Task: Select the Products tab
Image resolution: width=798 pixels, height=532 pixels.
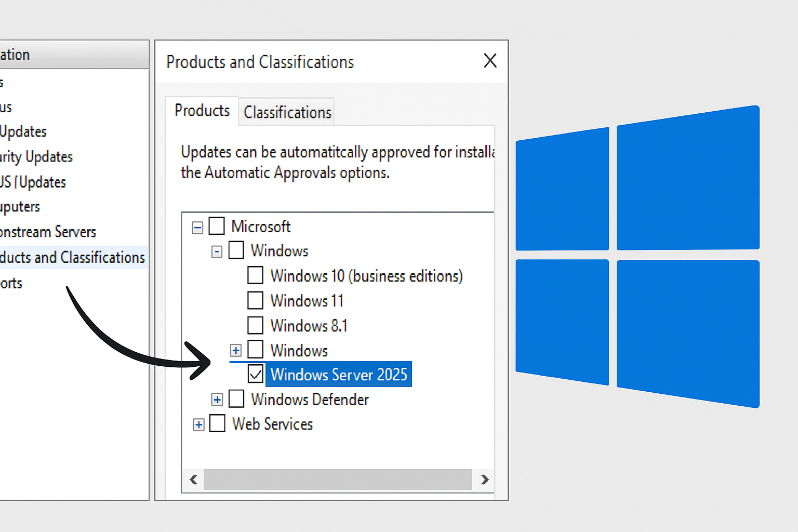Action: click(x=202, y=110)
